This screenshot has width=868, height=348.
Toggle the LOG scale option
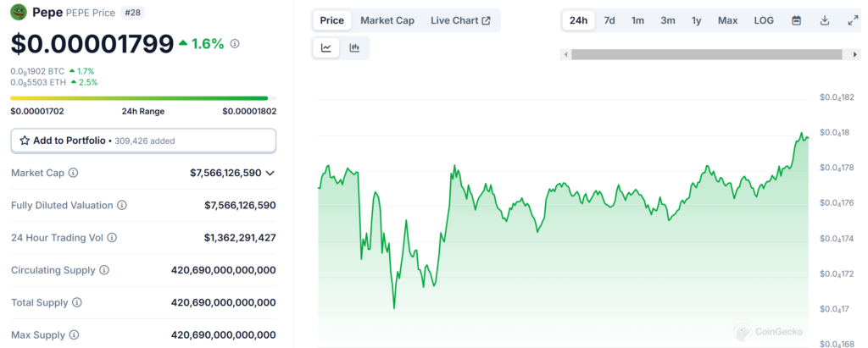[764, 20]
